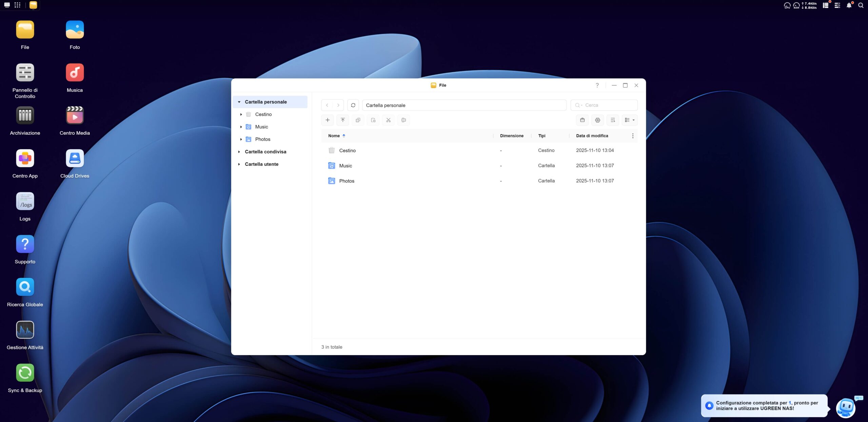Select the Photos folder row
This screenshot has height=422, width=868.
click(x=479, y=181)
